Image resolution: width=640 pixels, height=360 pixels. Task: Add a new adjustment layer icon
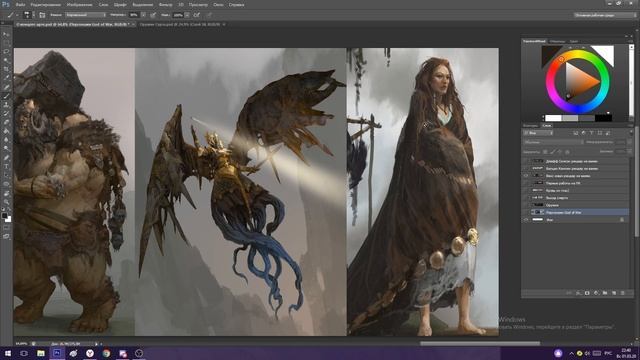[596, 293]
